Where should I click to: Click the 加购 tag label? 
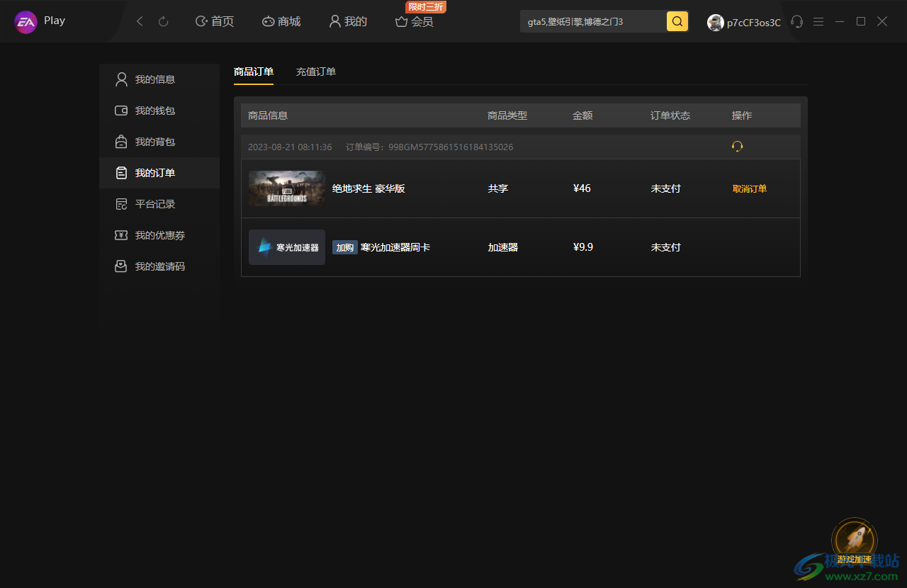tap(345, 247)
